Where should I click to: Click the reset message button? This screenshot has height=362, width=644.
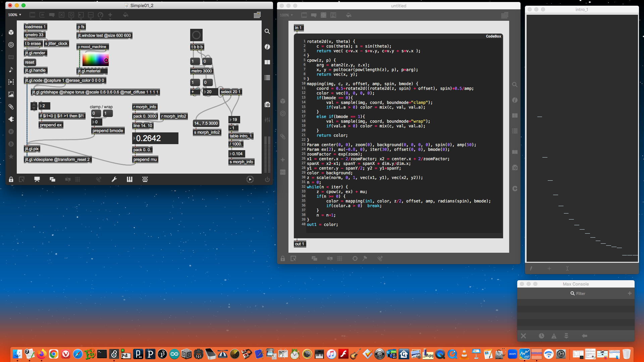[30, 62]
